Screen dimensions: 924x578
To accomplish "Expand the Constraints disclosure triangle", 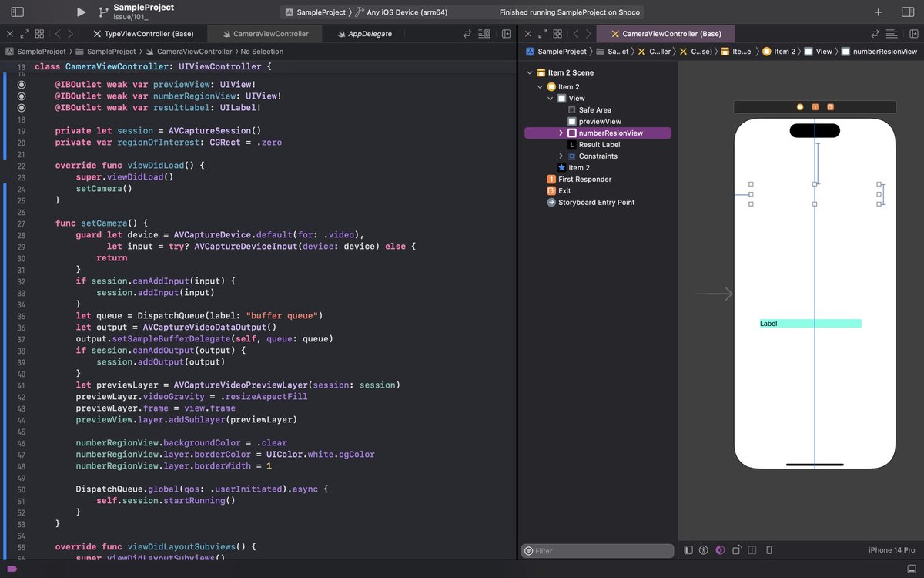I will point(561,156).
